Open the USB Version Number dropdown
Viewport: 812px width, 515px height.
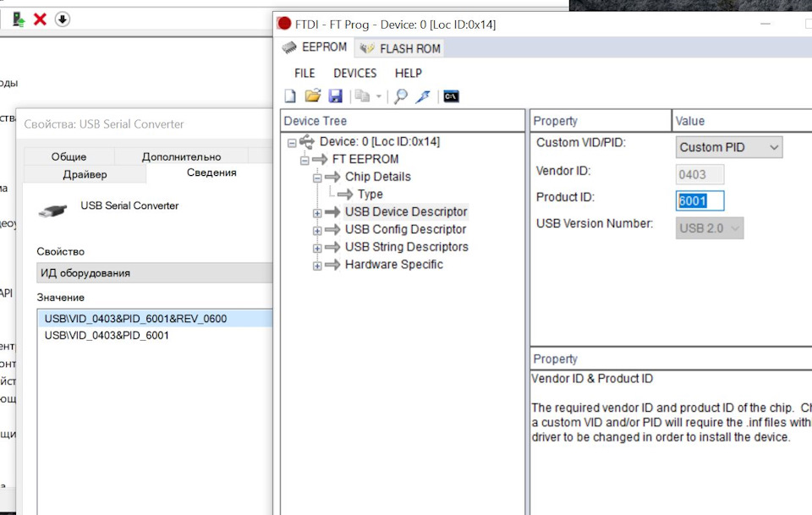(x=710, y=228)
